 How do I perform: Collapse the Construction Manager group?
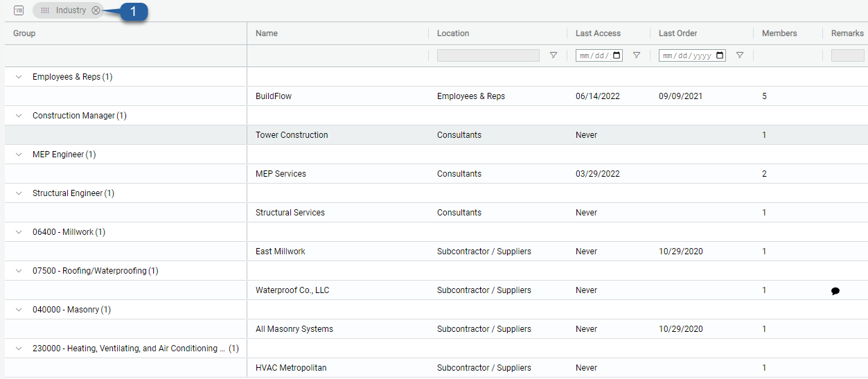(19, 116)
